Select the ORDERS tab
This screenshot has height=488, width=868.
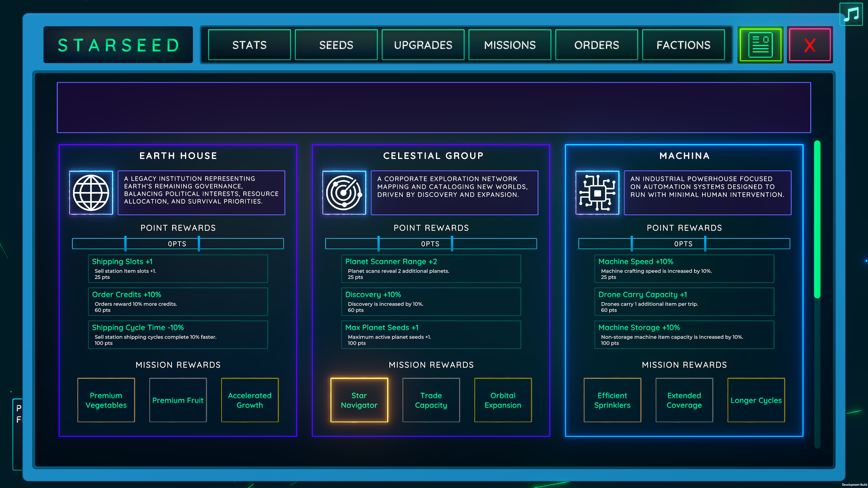tap(597, 45)
